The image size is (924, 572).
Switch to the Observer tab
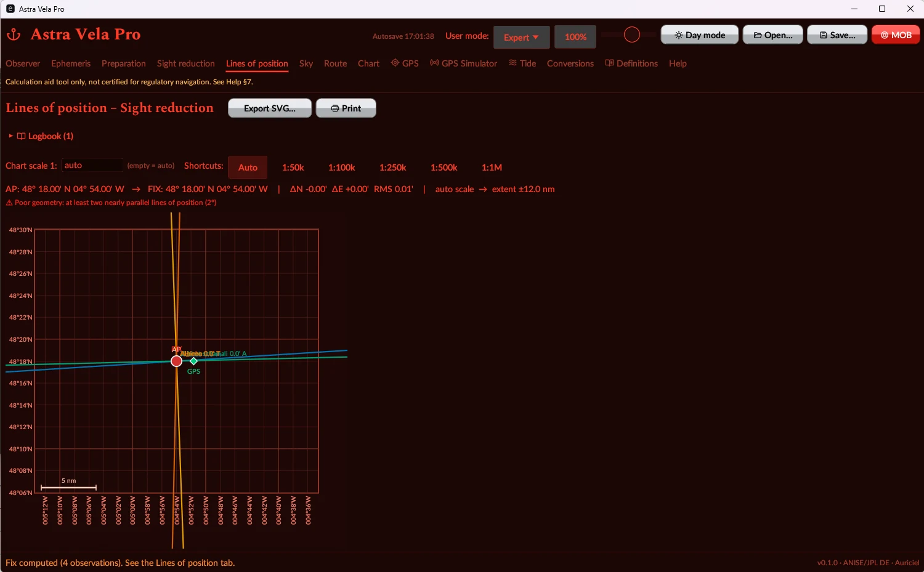click(x=23, y=63)
